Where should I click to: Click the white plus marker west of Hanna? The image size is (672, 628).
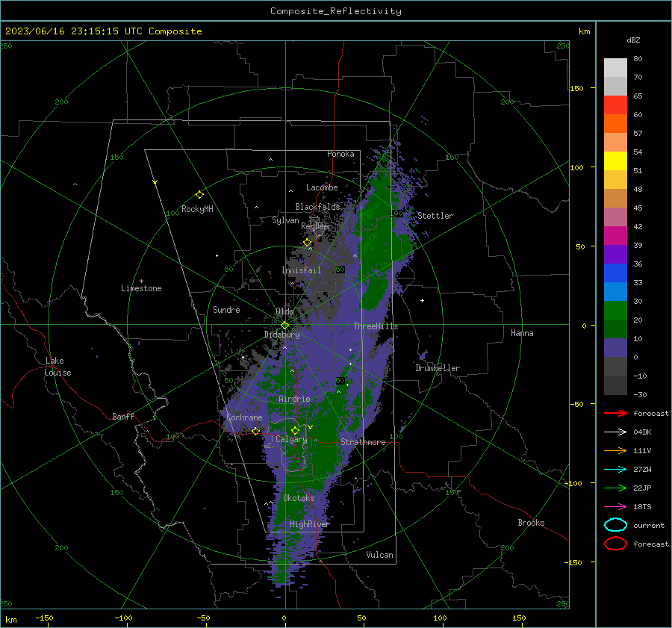pyautogui.click(x=422, y=300)
